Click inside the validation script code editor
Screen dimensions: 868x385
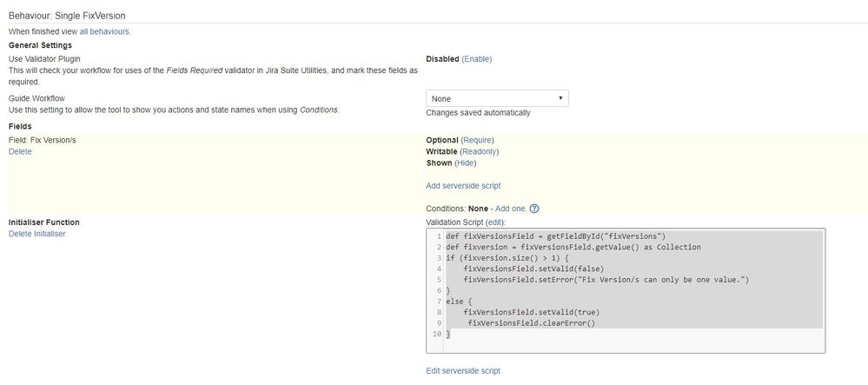(x=626, y=291)
